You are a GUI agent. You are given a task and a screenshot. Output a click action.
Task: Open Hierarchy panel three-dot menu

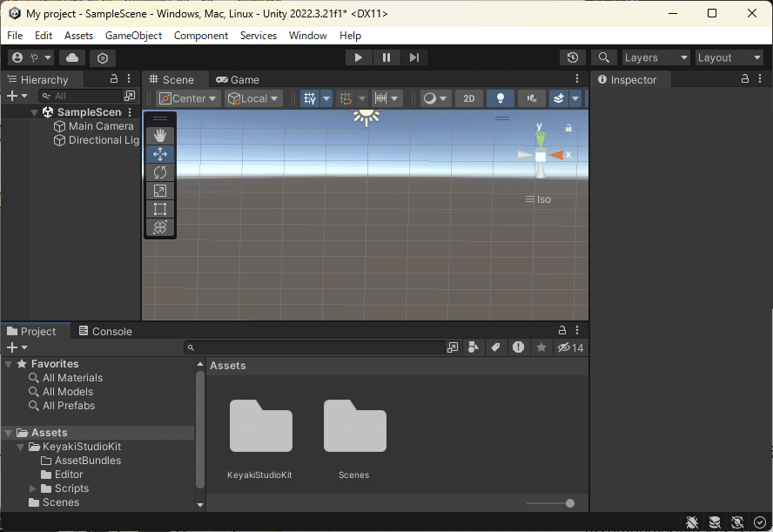[129, 79]
